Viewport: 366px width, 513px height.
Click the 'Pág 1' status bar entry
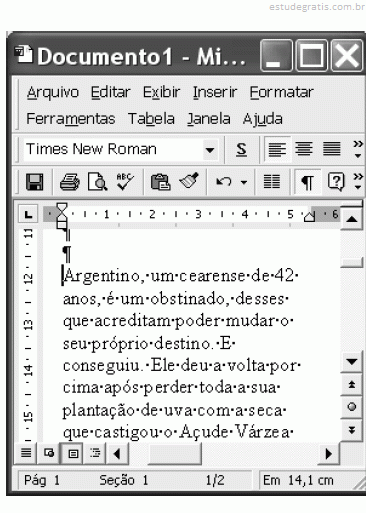[x=42, y=481]
